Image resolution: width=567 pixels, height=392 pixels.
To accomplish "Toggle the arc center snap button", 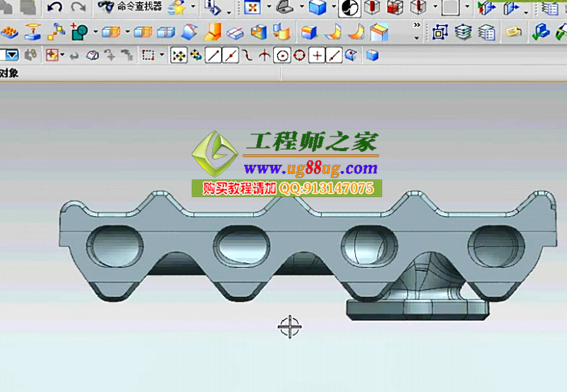I will (x=282, y=56).
